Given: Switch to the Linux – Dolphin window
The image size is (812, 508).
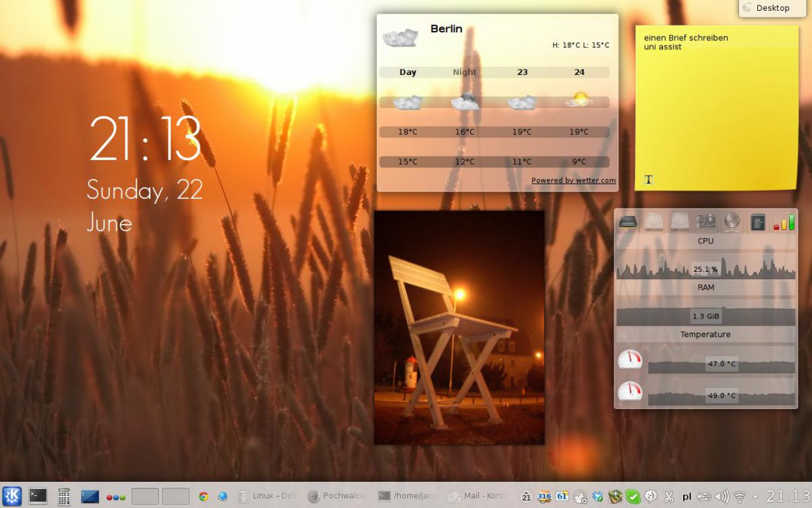Looking at the screenshot, I should coord(268,497).
